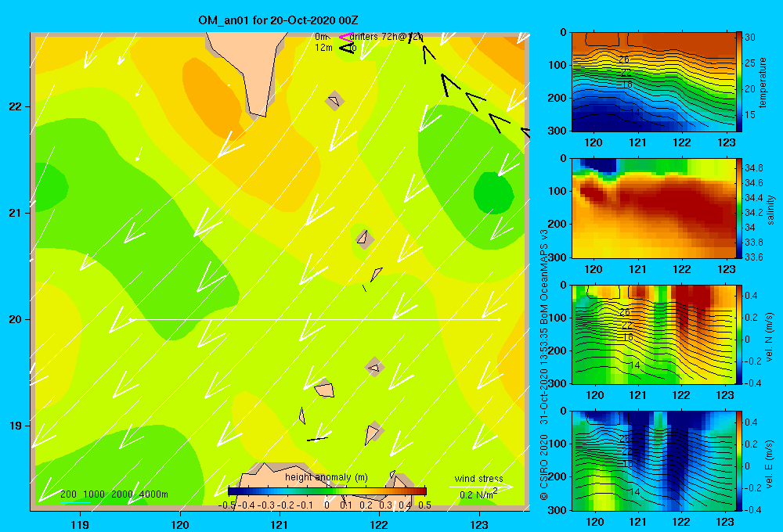
Task: Click longitude 122 under the salinity panel
Action: (x=682, y=269)
